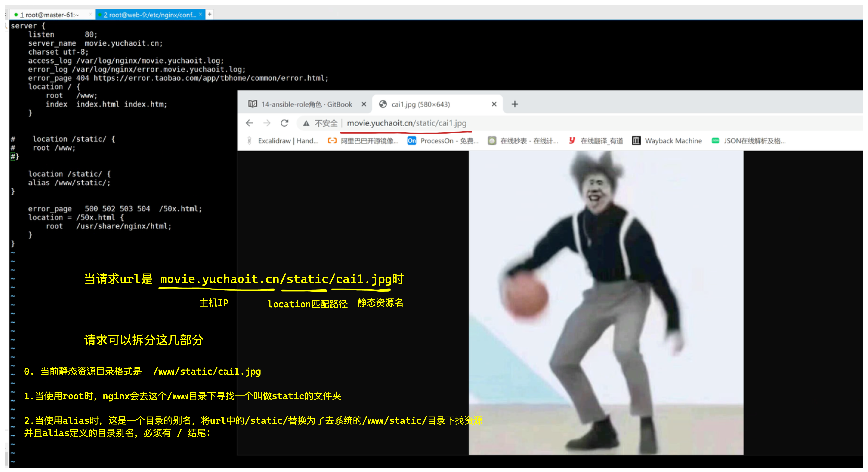Click the not-secure warning triangle icon
The image size is (868, 472).
pyautogui.click(x=306, y=124)
